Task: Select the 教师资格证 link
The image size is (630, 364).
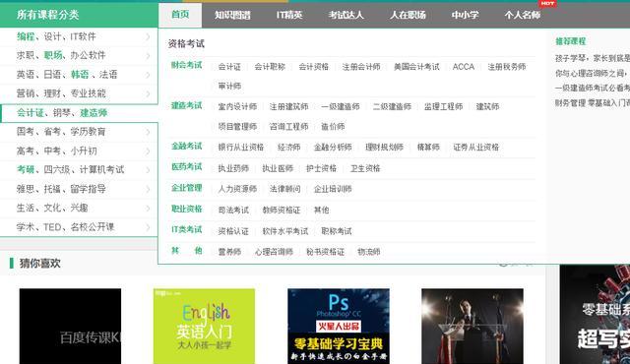Action: point(282,210)
